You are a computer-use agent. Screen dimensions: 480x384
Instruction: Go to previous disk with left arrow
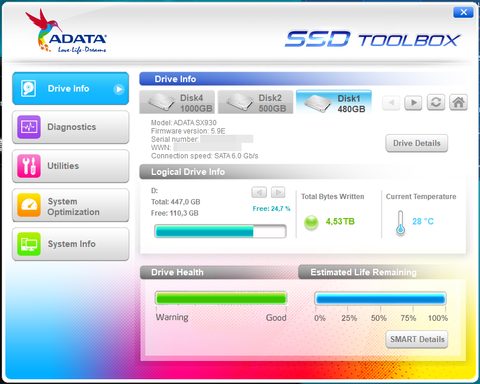391,103
